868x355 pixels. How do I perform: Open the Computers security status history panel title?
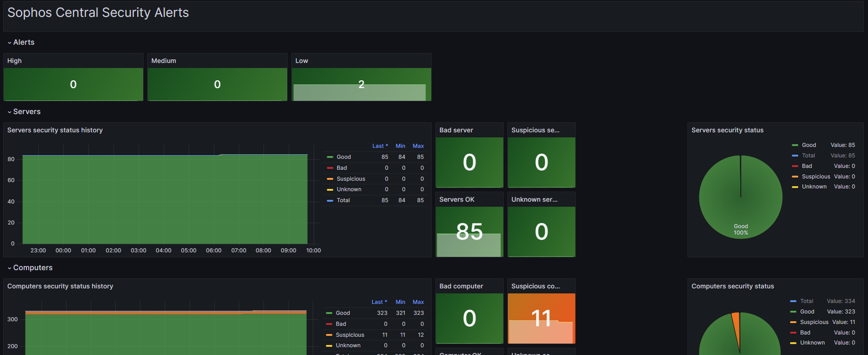(60, 286)
